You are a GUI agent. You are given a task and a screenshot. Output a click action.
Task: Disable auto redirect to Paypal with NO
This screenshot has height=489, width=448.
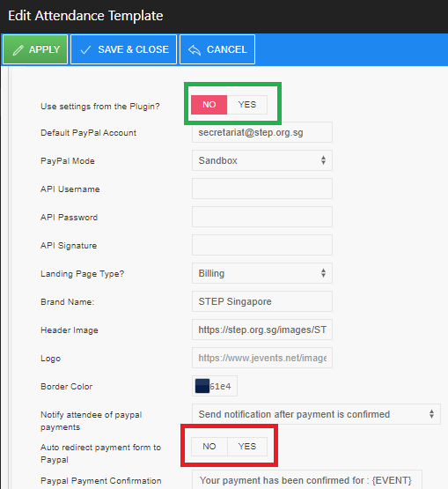[x=209, y=447]
